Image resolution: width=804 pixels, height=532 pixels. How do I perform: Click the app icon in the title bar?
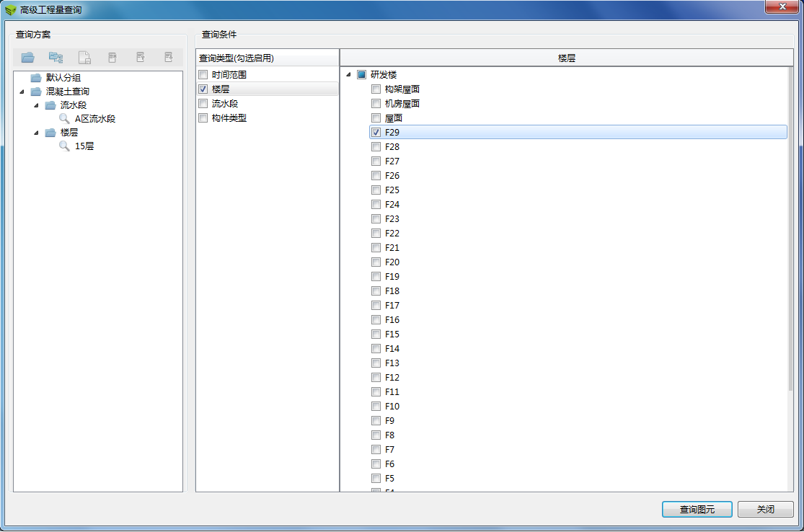tap(10, 10)
